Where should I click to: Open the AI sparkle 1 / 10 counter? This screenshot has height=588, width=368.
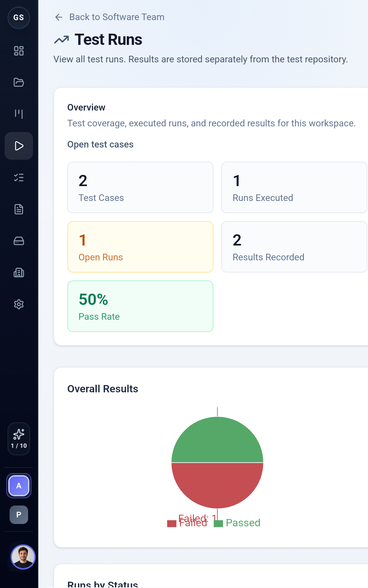pyautogui.click(x=19, y=439)
